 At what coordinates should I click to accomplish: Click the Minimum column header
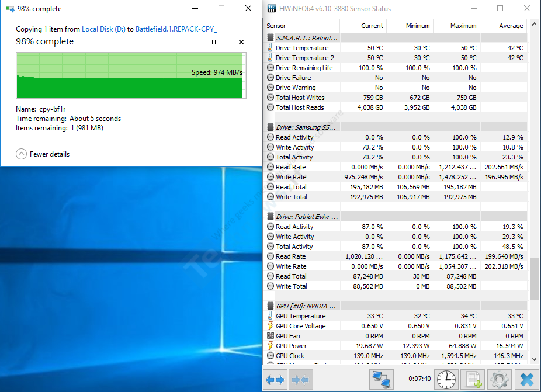(410, 26)
